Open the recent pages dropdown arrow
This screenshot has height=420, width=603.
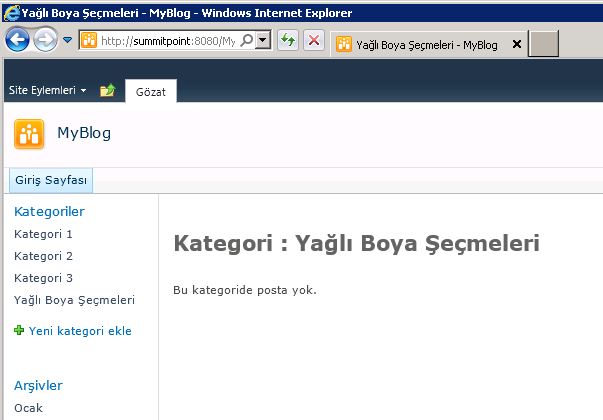67,40
